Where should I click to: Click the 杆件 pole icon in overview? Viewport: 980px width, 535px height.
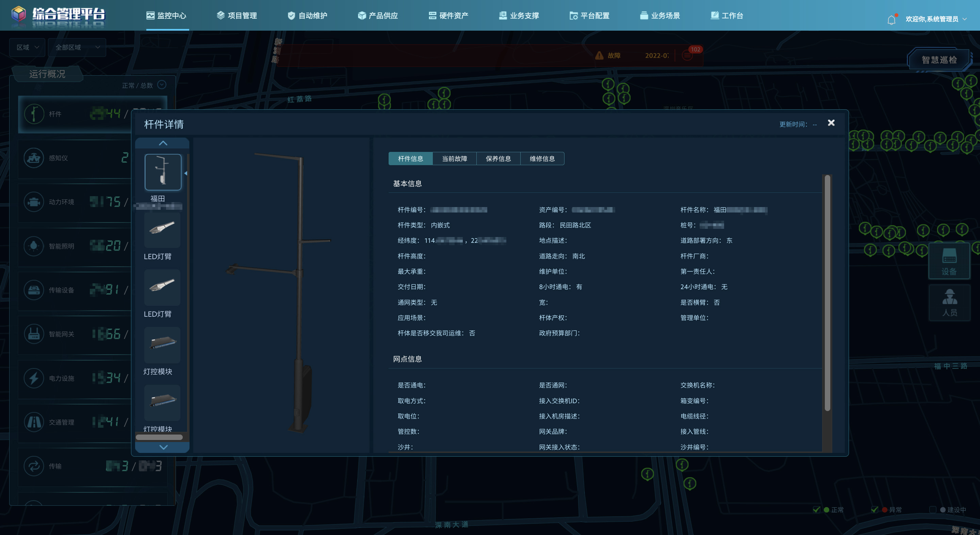[34, 114]
